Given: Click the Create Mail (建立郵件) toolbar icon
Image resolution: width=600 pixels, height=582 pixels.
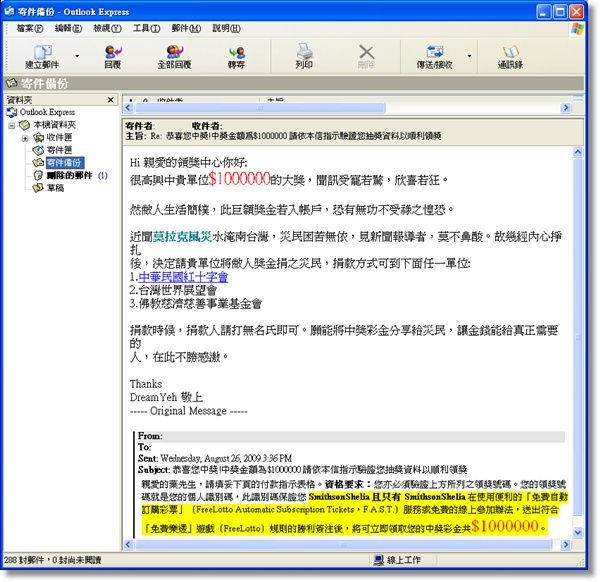Looking at the screenshot, I should (x=42, y=52).
